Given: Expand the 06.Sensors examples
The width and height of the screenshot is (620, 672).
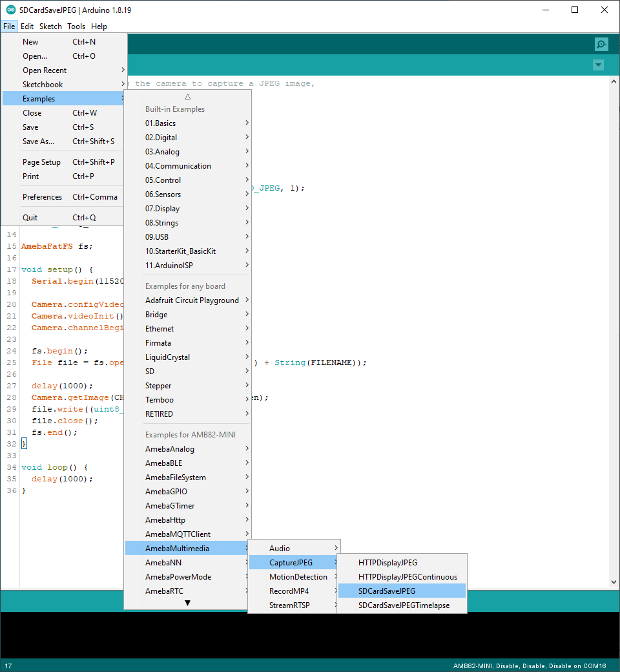Looking at the screenshot, I should [188, 194].
